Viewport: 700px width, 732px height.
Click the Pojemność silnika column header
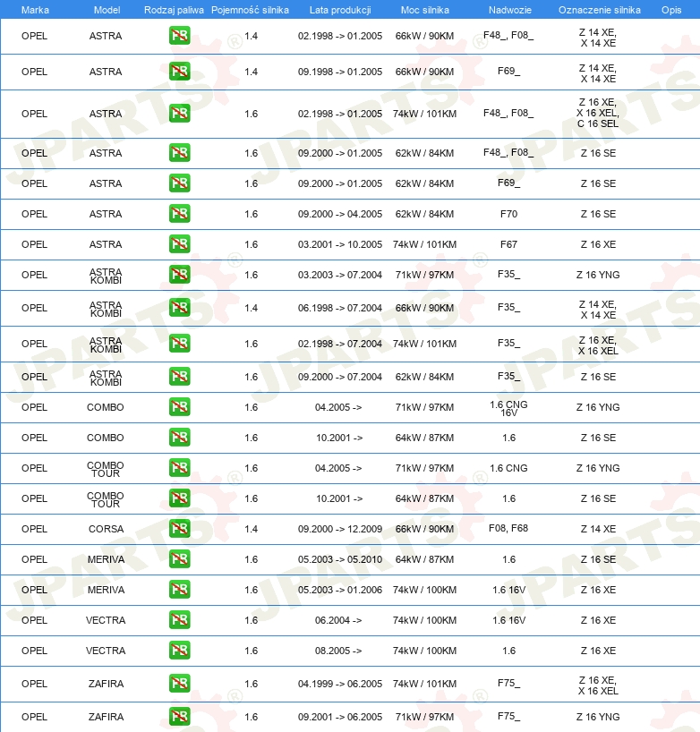(250, 10)
